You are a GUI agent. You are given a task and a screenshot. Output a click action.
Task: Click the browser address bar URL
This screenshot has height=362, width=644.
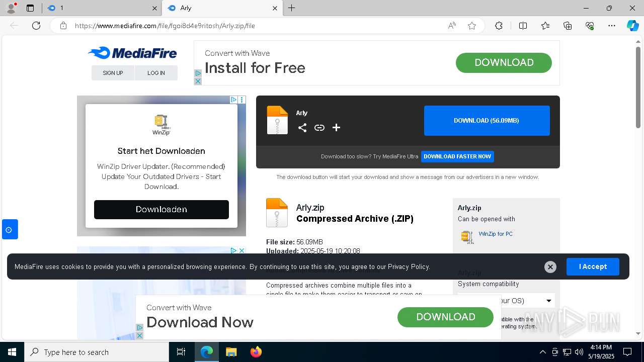(x=165, y=26)
